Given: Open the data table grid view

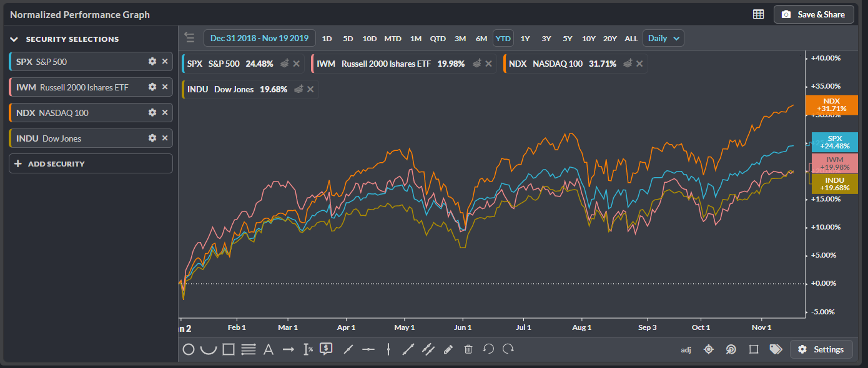Looking at the screenshot, I should click(758, 14).
